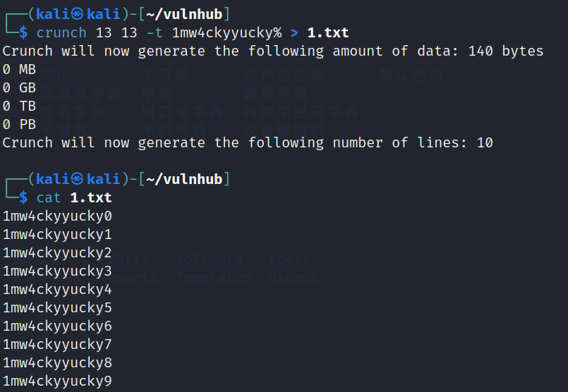
Task: Click the blue dollar sign before cat
Action: [23, 197]
